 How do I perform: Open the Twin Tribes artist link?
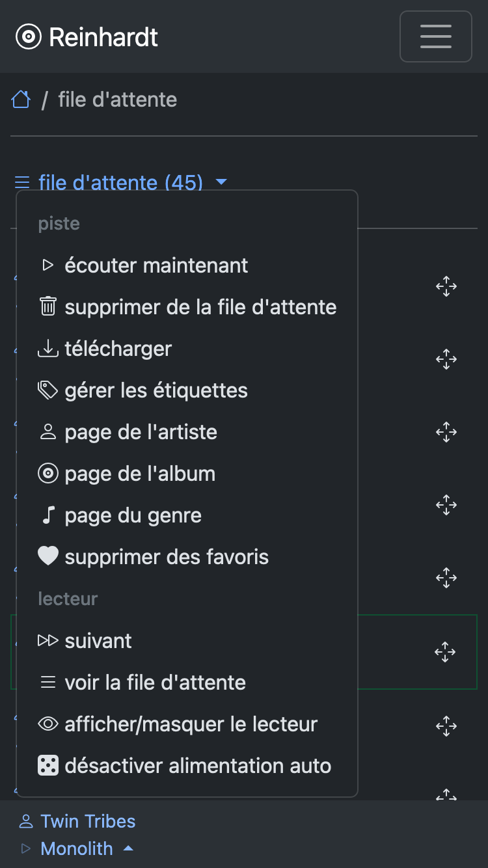pos(88,821)
